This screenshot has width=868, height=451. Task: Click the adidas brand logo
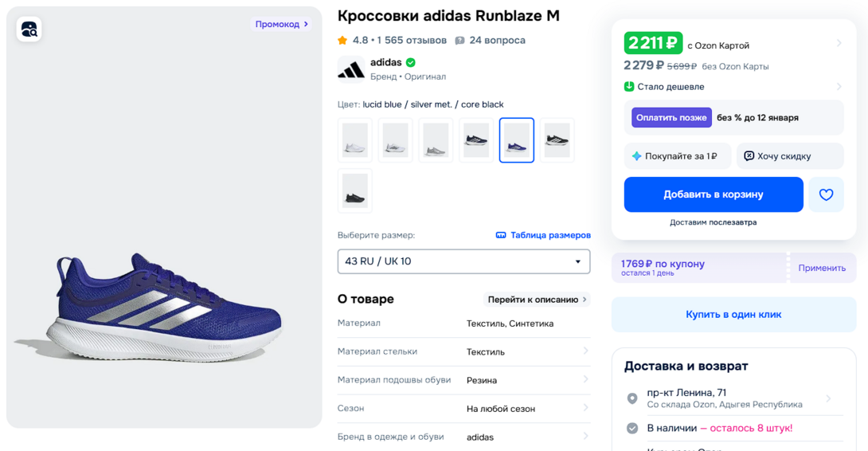(351, 70)
